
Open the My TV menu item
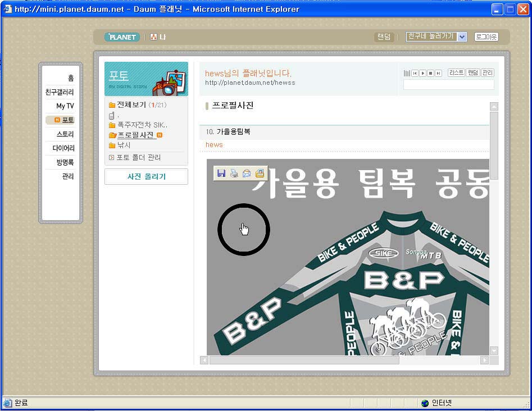[x=65, y=106]
